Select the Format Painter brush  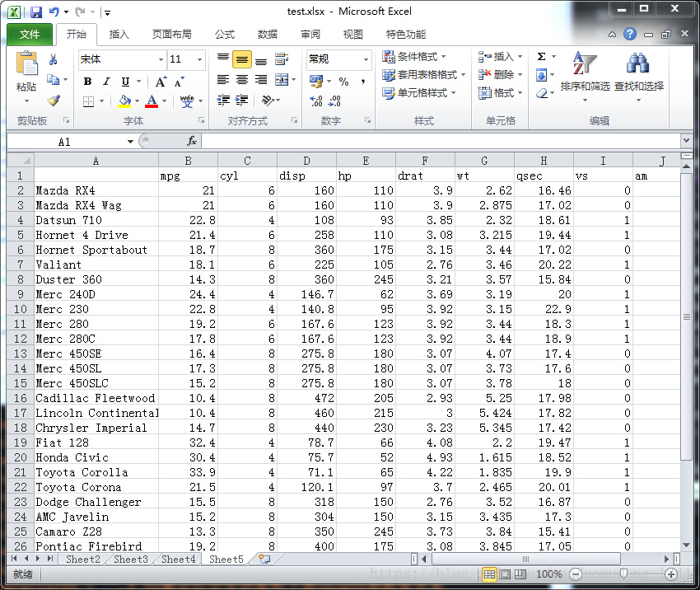coord(54,101)
